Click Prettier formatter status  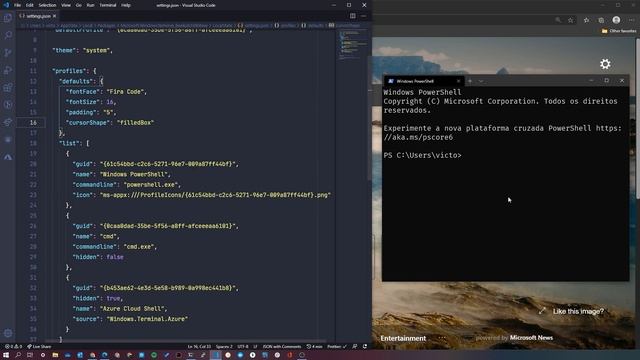pos(337,347)
